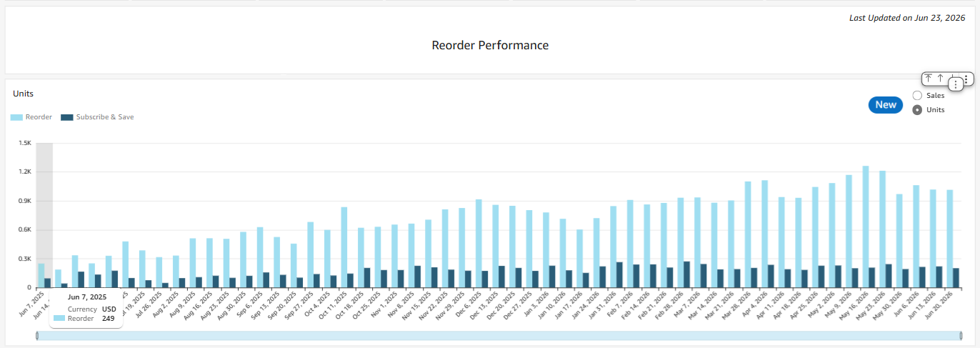Click the Feb 28, 2026 Subscribe & Save bar

point(687,274)
